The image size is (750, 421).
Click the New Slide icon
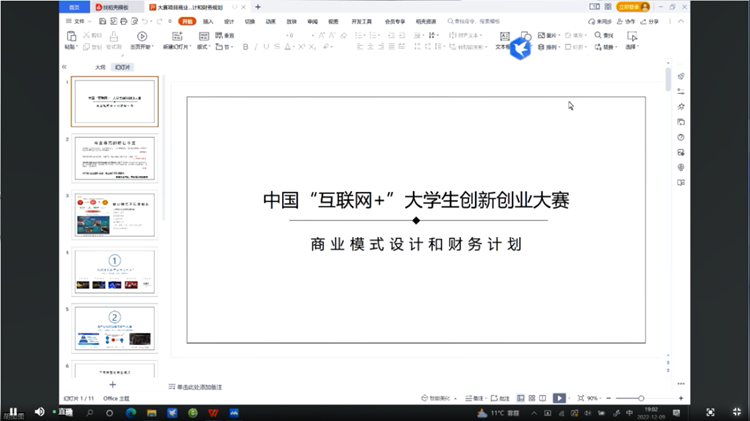pyautogui.click(x=177, y=36)
